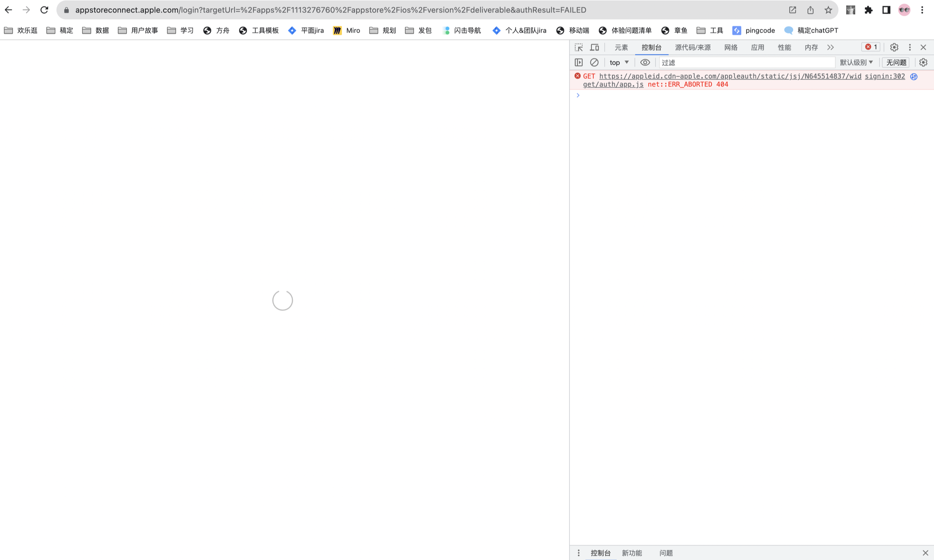934x560 pixels.
Task: Toggle device toolbar emulation icon
Action: (x=594, y=47)
